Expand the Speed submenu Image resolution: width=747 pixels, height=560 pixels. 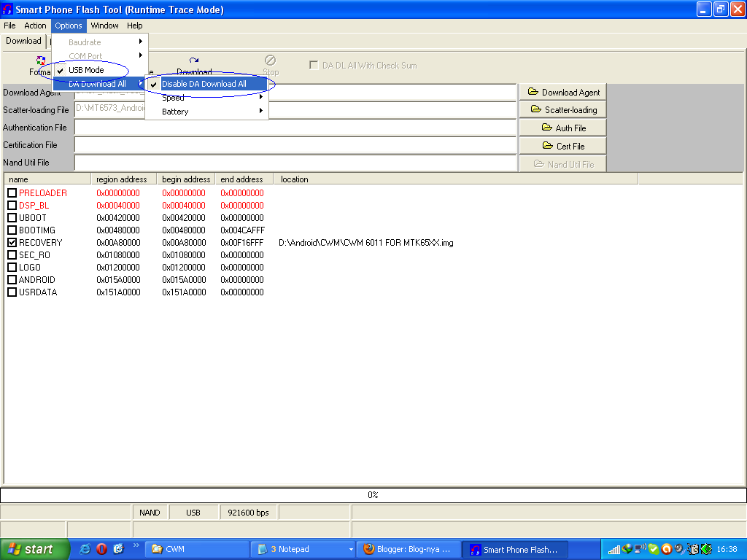[x=206, y=98]
